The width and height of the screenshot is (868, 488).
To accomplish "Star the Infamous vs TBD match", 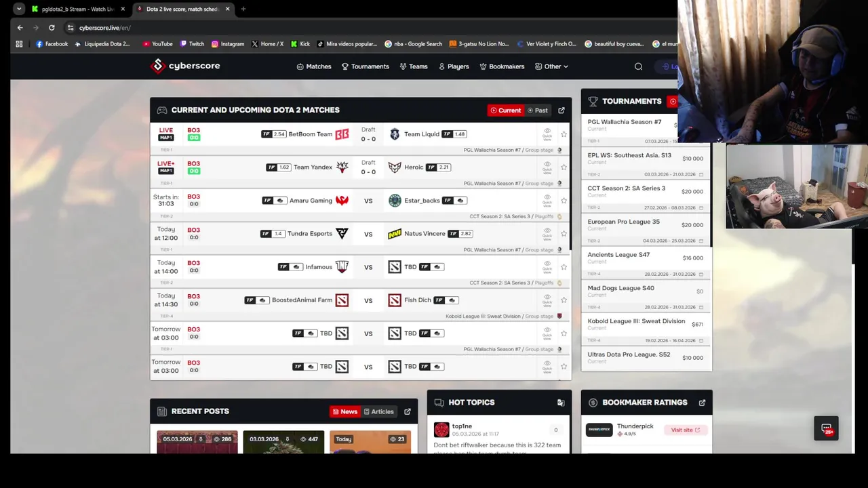I will coord(564,267).
